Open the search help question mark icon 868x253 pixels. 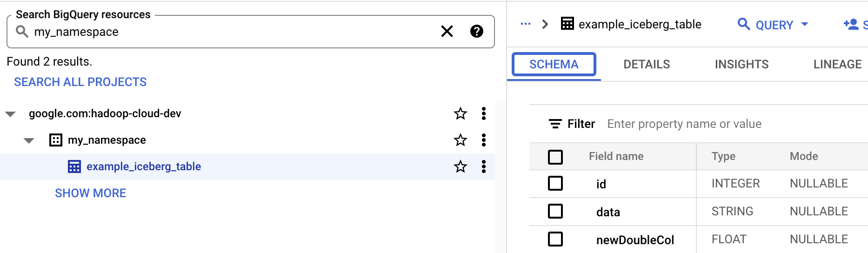click(x=476, y=32)
